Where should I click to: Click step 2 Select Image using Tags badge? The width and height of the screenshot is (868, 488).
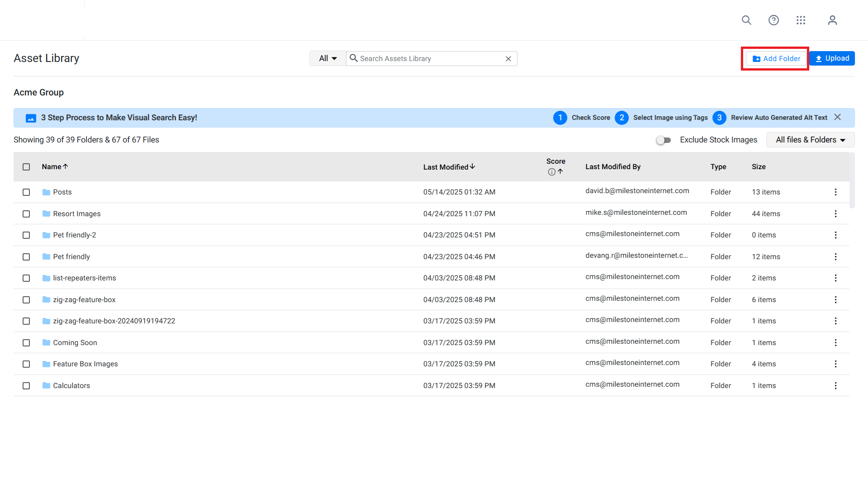point(621,118)
